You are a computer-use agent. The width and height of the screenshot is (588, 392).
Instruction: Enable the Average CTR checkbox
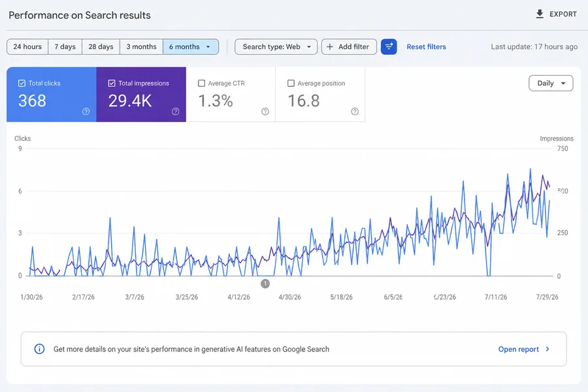pos(201,83)
